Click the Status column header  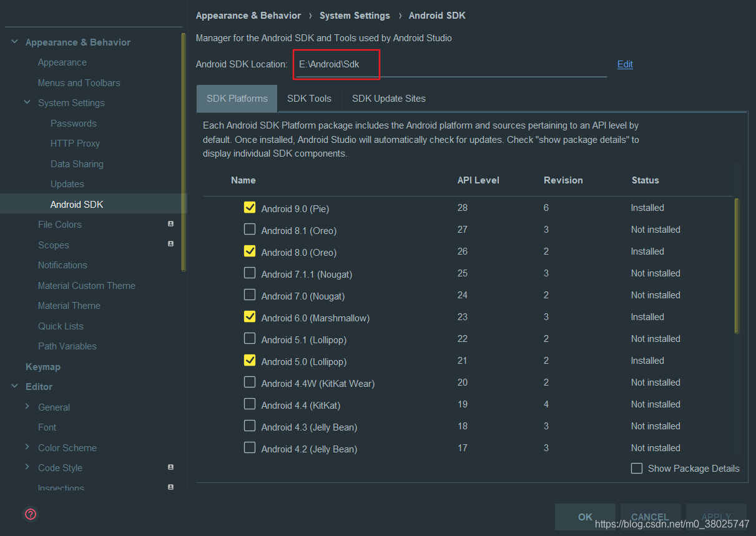(x=645, y=180)
